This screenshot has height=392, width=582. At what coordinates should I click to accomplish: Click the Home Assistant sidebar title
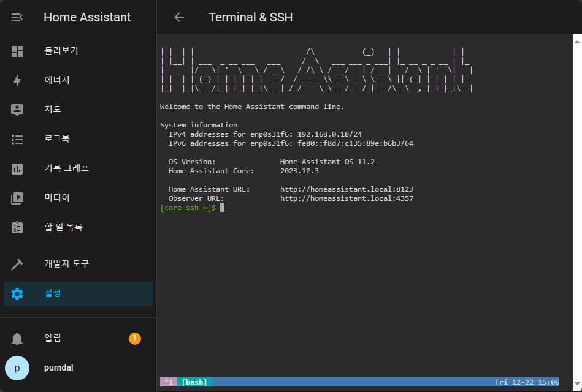[x=87, y=17]
